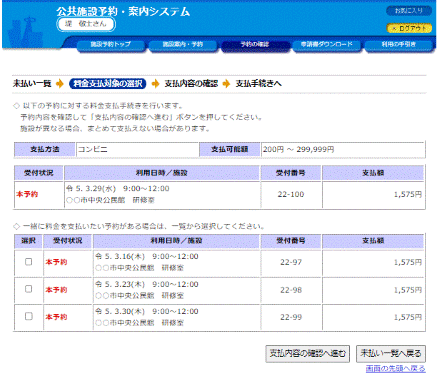Select the 予約の確認 tab
440x379 pixels.
[255, 45]
